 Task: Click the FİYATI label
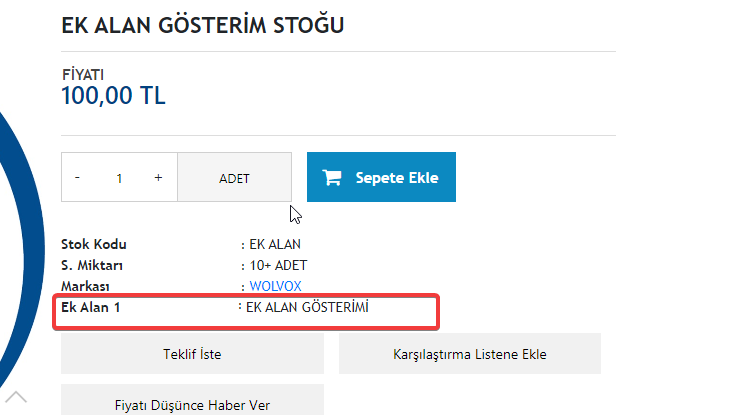click(83, 74)
